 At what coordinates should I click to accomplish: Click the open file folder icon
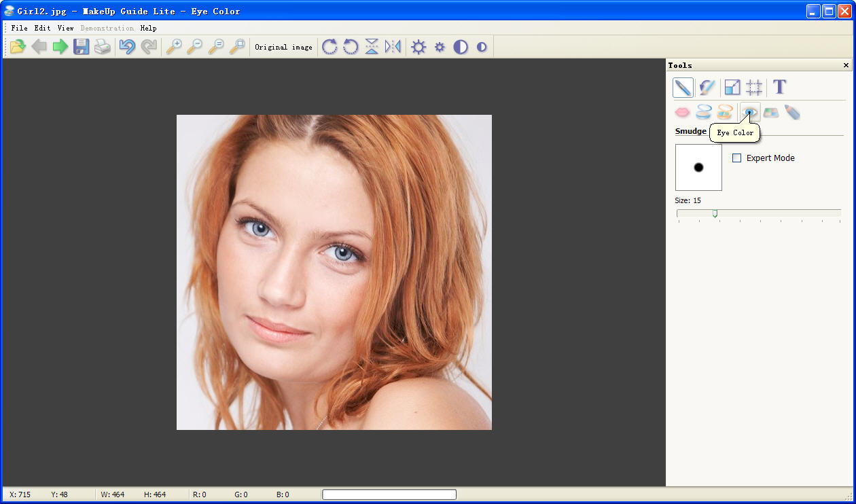[18, 47]
